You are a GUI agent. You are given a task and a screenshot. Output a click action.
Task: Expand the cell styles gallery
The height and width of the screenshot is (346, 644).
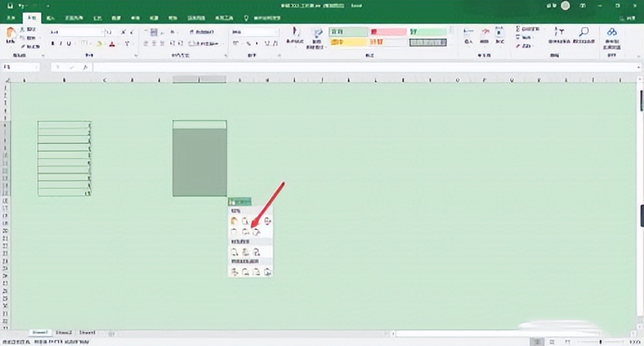451,44
